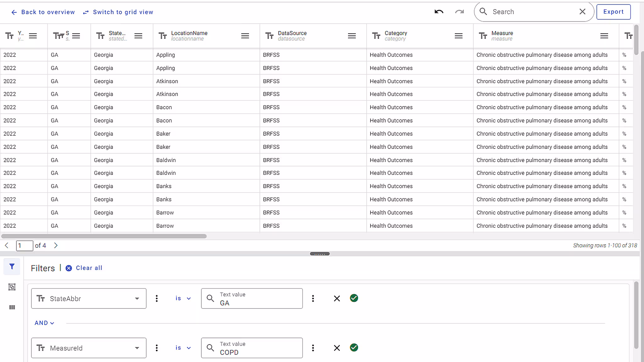This screenshot has width=644, height=362.
Task: Open the DataSource column hamburger menu
Action: pyautogui.click(x=352, y=36)
